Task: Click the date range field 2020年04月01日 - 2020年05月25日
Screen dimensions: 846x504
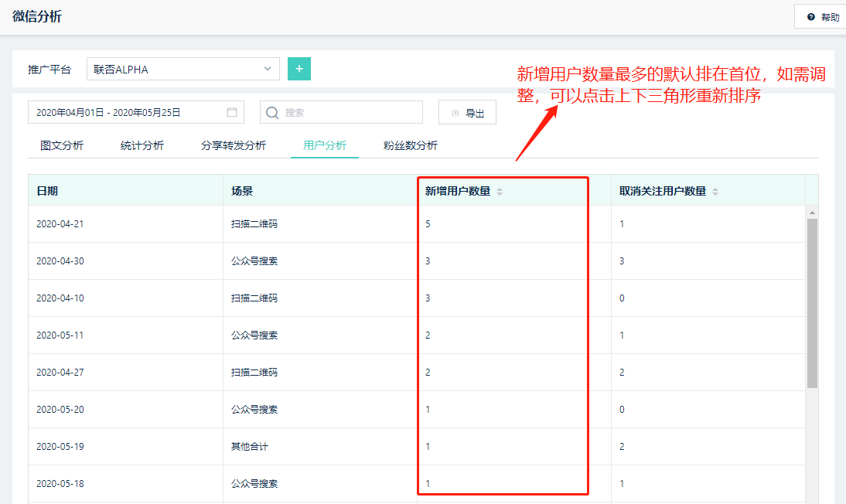Action: (136, 112)
